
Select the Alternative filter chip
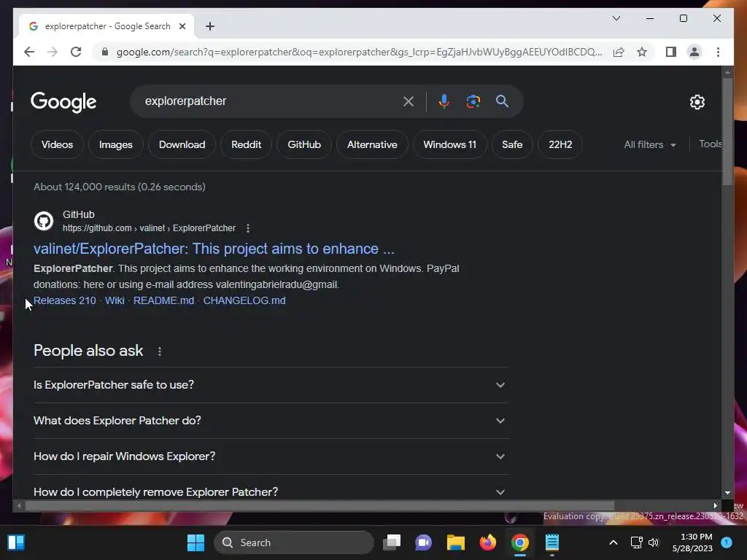coord(372,144)
